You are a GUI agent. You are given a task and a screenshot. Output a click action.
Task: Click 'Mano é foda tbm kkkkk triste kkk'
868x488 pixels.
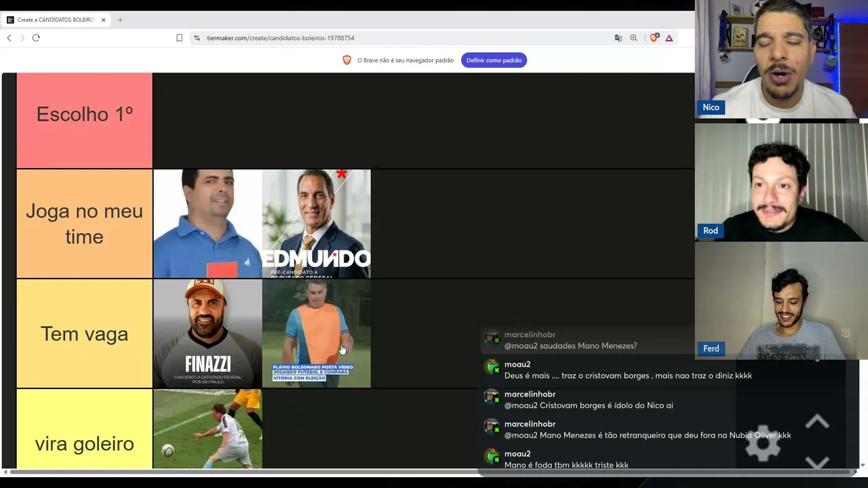(x=566, y=465)
